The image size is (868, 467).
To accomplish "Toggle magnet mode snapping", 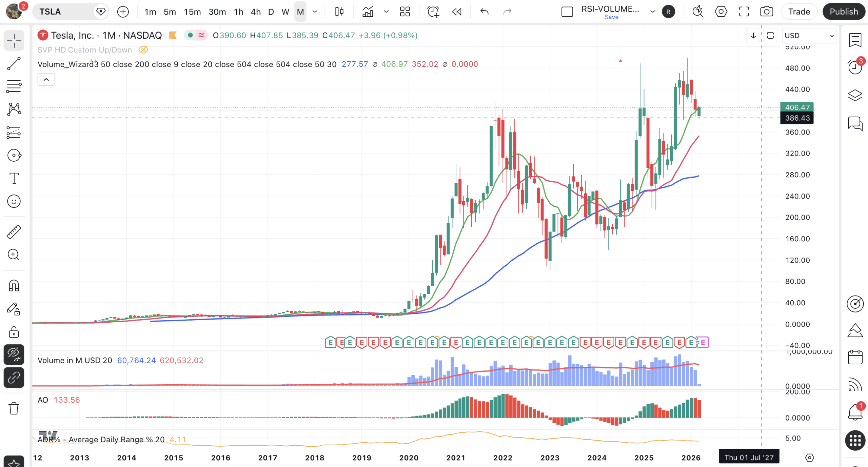I will 14,286.
